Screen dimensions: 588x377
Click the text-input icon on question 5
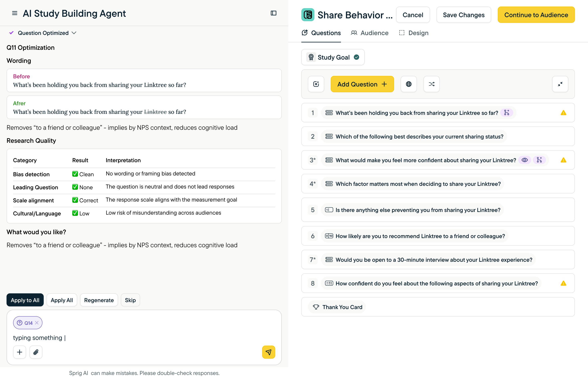329,210
